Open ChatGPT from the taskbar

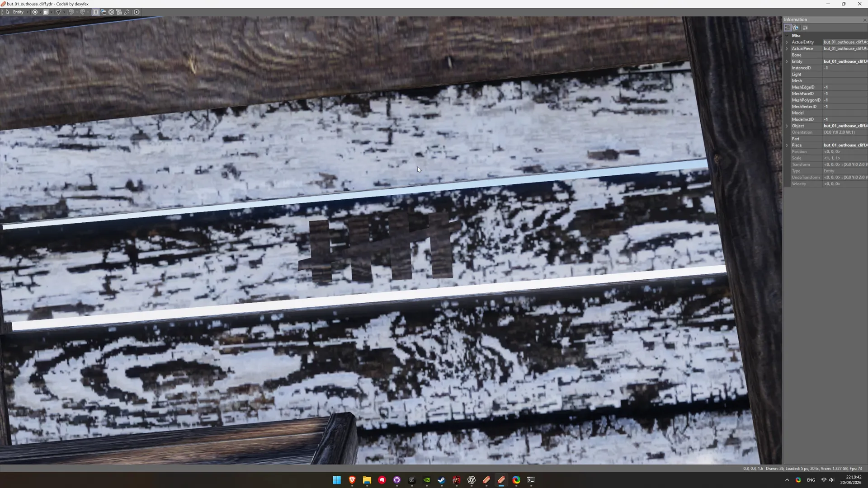click(472, 480)
